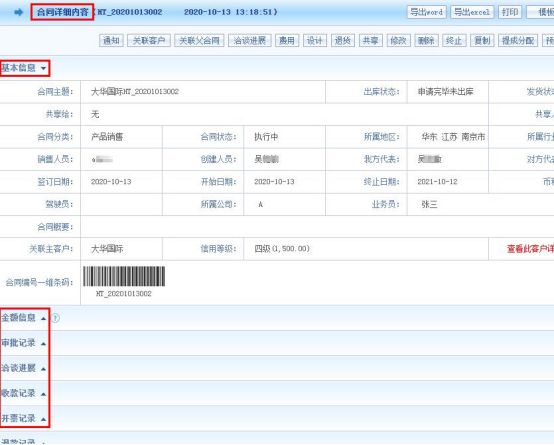The width and height of the screenshot is (554, 445).
Task: Click the blue arrow icon beside 合同详细内容
Action: coord(18,12)
